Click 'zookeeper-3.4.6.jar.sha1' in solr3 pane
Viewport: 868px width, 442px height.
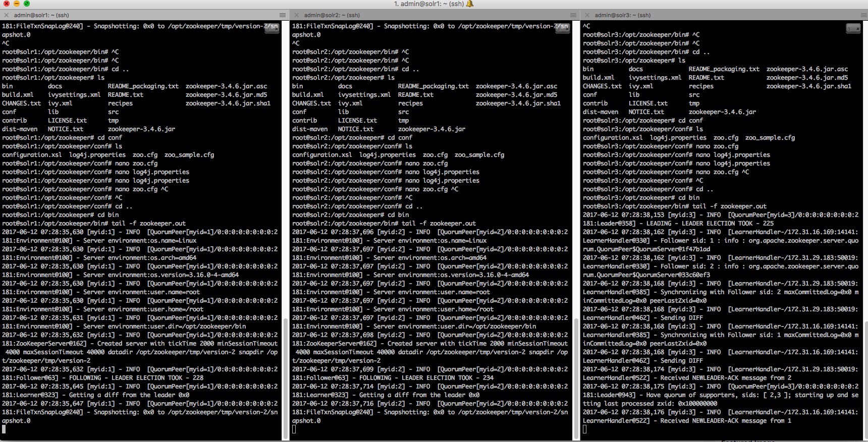click(x=809, y=86)
